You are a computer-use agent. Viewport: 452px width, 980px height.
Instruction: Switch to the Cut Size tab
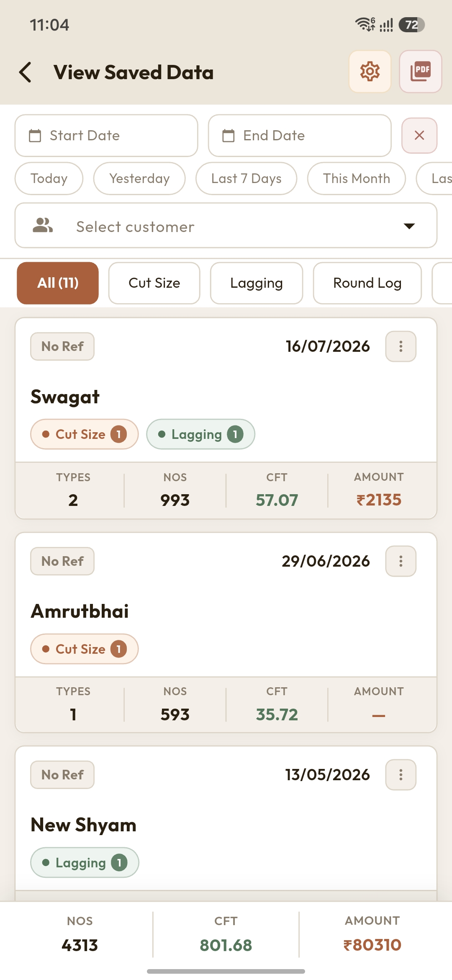click(x=154, y=283)
